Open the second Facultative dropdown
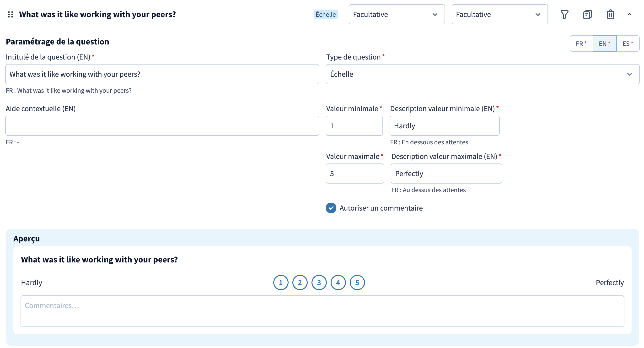Image resolution: width=644 pixels, height=348 pixels. coord(499,15)
